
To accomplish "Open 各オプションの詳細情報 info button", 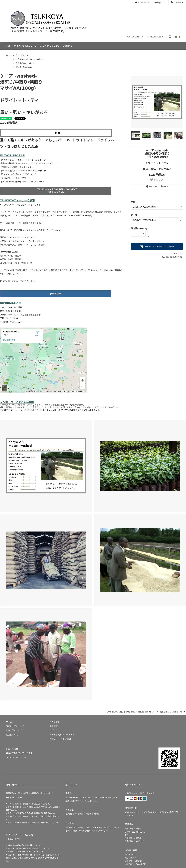I will (157, 186).
